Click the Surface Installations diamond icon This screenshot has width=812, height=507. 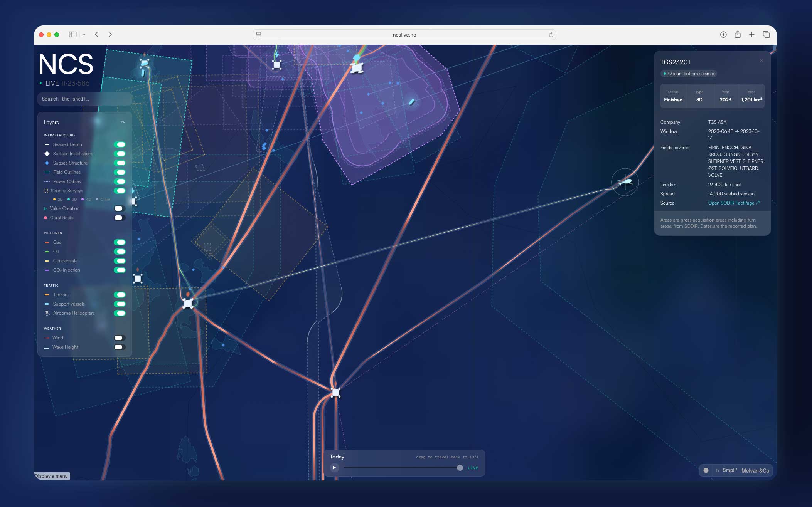click(47, 154)
